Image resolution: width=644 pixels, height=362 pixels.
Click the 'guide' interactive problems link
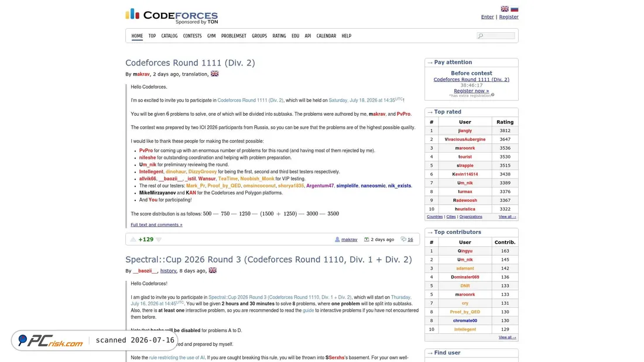[308, 311]
